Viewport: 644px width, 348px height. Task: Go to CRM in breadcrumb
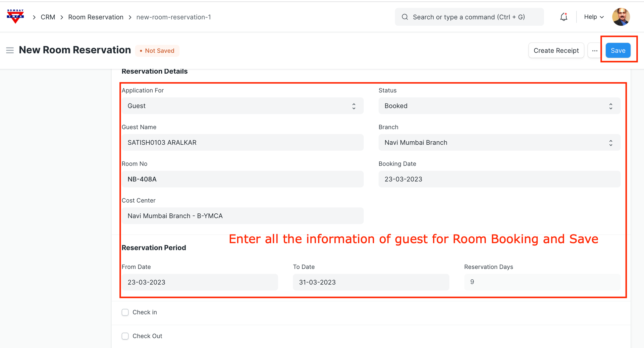click(x=48, y=17)
